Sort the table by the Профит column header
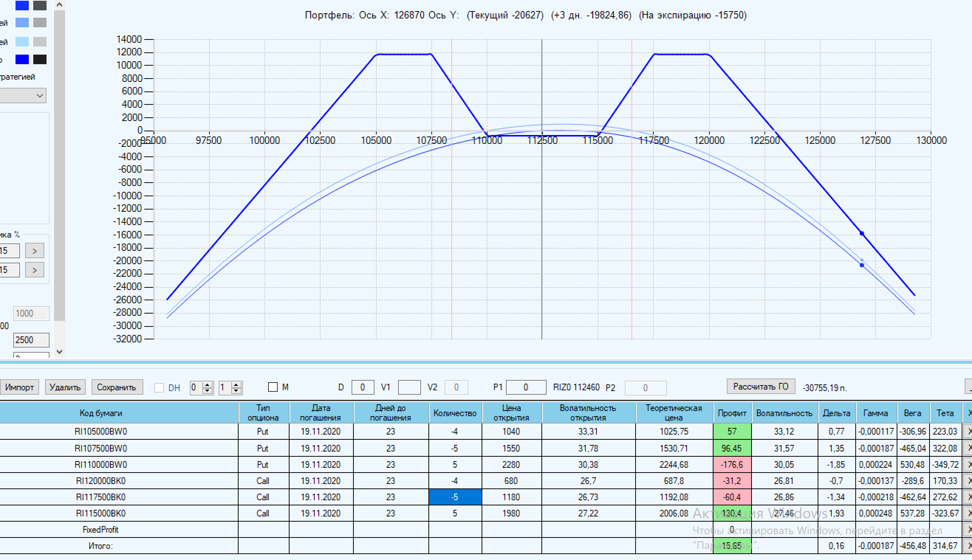The image size is (972, 560). [732, 413]
